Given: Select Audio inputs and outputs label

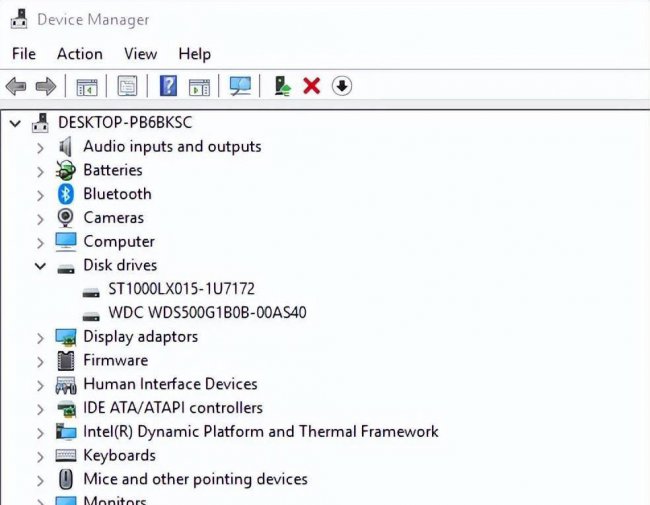Looking at the screenshot, I should pos(172,146).
